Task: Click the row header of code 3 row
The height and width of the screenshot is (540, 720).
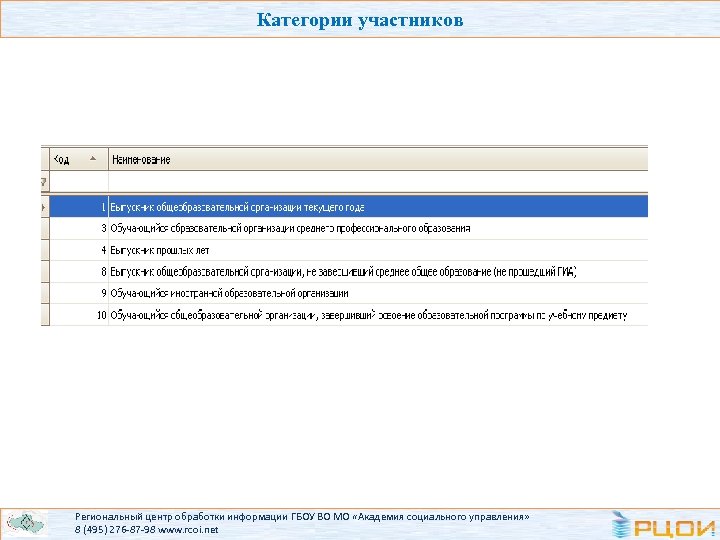Action: [45, 228]
